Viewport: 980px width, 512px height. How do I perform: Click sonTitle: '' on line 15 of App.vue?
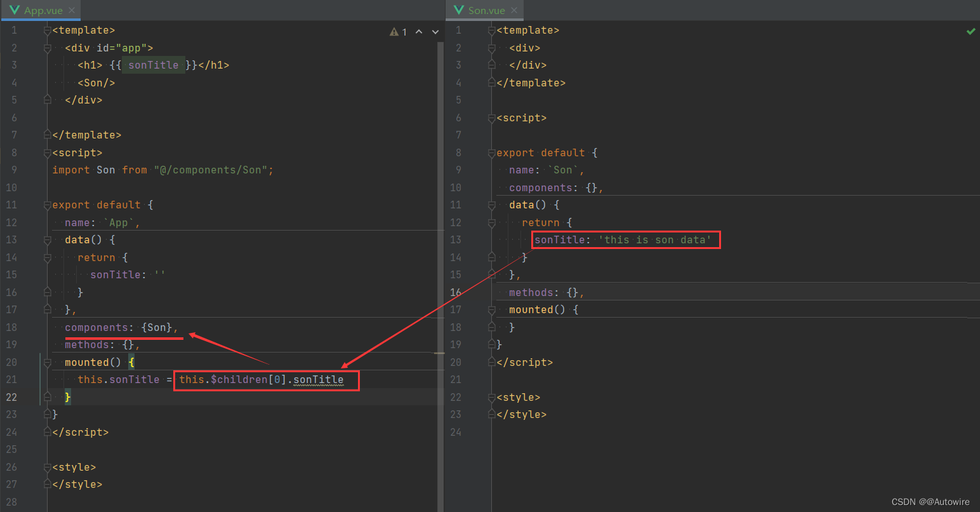coord(128,275)
